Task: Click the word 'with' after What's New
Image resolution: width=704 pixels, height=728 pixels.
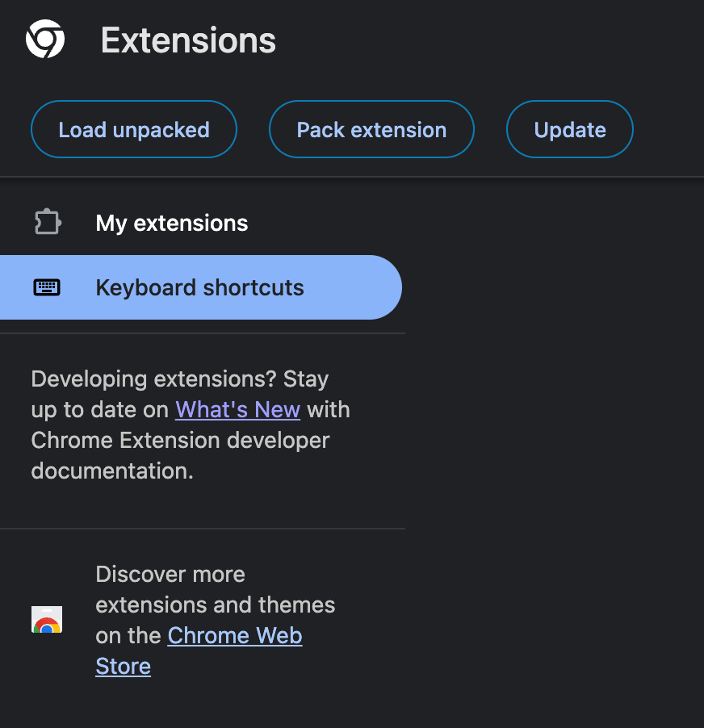Action: tap(329, 409)
